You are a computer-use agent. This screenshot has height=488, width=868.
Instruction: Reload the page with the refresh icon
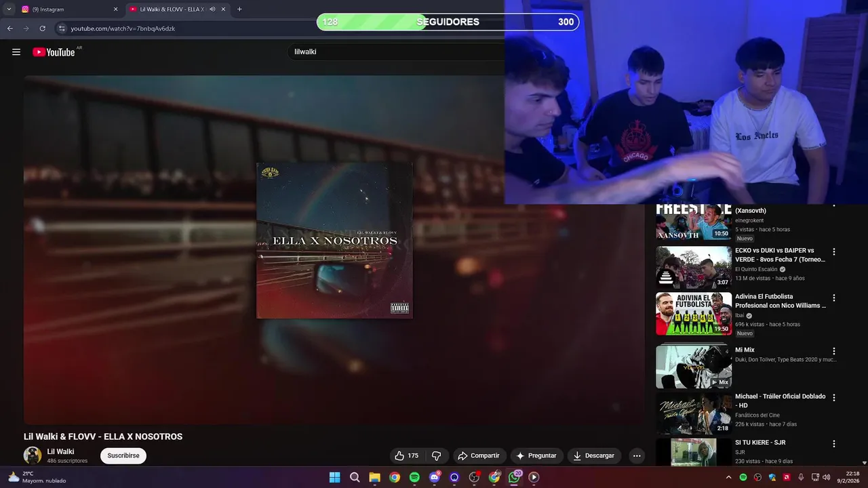(x=42, y=28)
